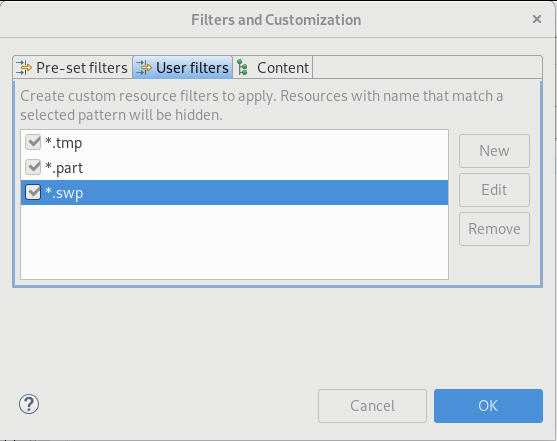Confirm with the OK button

click(x=488, y=406)
